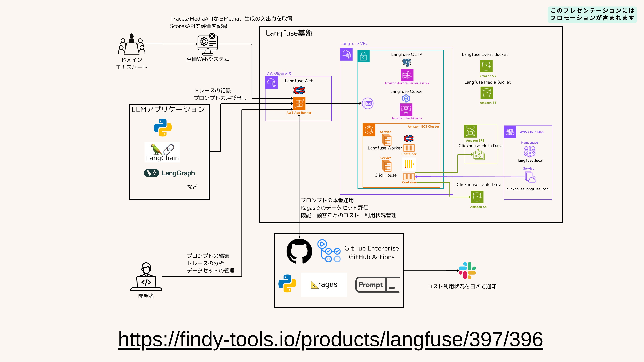Image resolution: width=644 pixels, height=362 pixels.
Task: Click the teal private subnet lock icon
Action: pyautogui.click(x=363, y=56)
